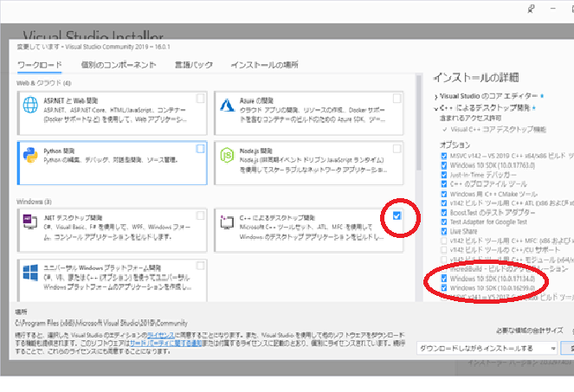Uncheck the Live Share option

(444, 231)
